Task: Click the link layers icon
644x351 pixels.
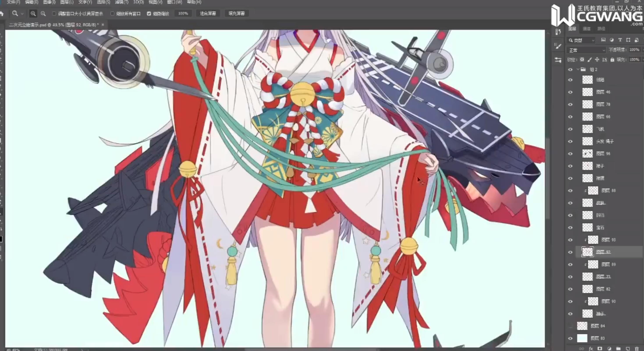Action: point(582,349)
